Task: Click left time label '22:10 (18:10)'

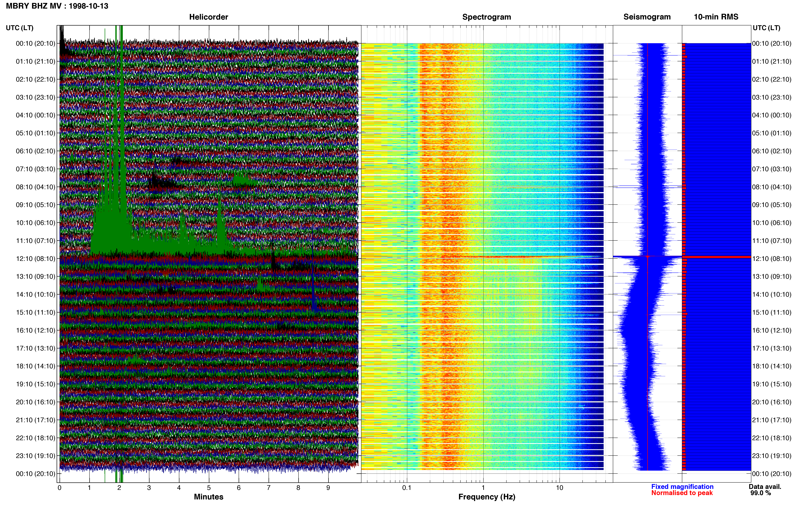Action: [36, 438]
